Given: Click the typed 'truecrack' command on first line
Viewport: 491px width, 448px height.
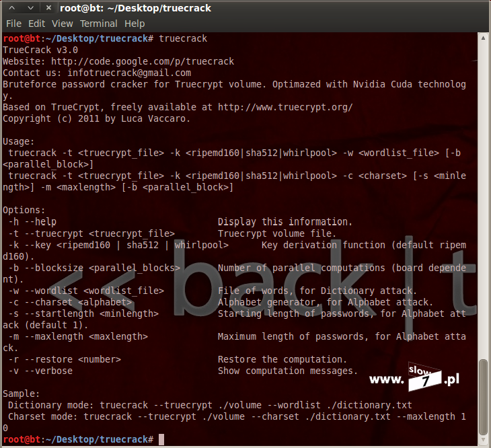Looking at the screenshot, I should coord(183,38).
